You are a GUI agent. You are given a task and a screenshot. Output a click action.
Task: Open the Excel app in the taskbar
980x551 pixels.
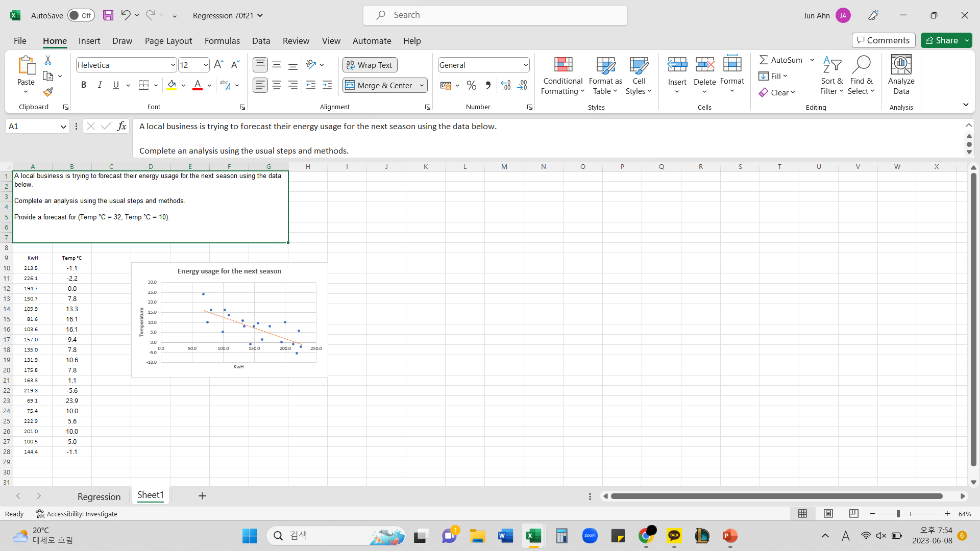533,536
